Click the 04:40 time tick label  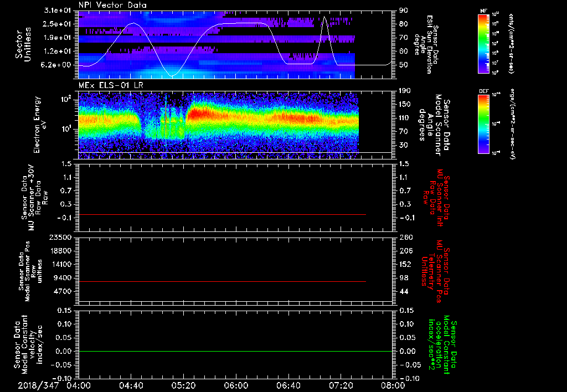coord(131,385)
